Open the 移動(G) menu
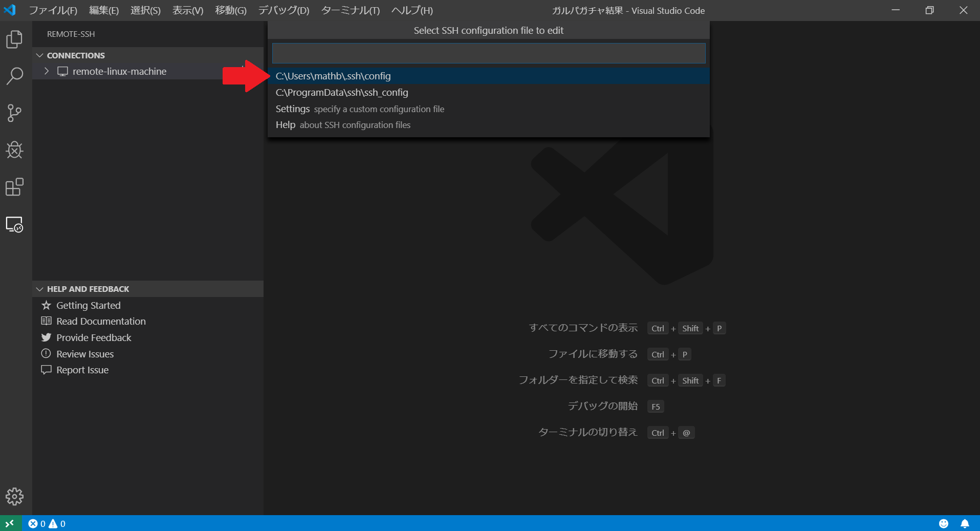Viewport: 980px width, 531px height. pos(231,10)
